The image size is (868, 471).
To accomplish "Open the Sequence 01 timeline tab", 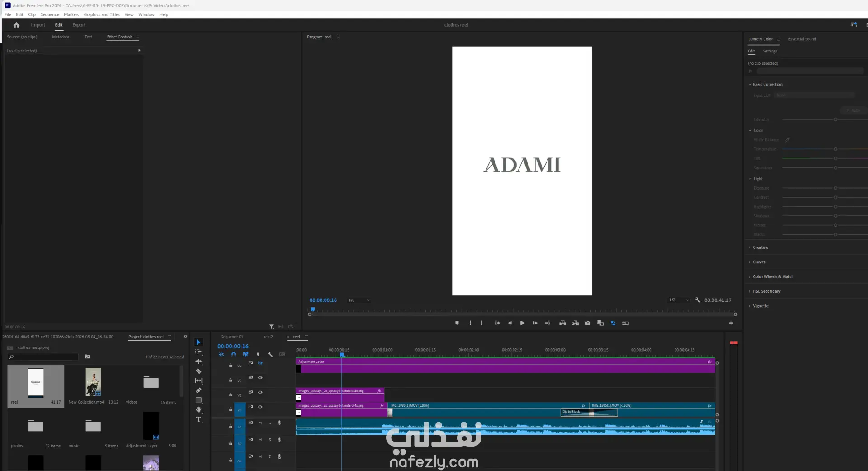I will tap(232, 337).
